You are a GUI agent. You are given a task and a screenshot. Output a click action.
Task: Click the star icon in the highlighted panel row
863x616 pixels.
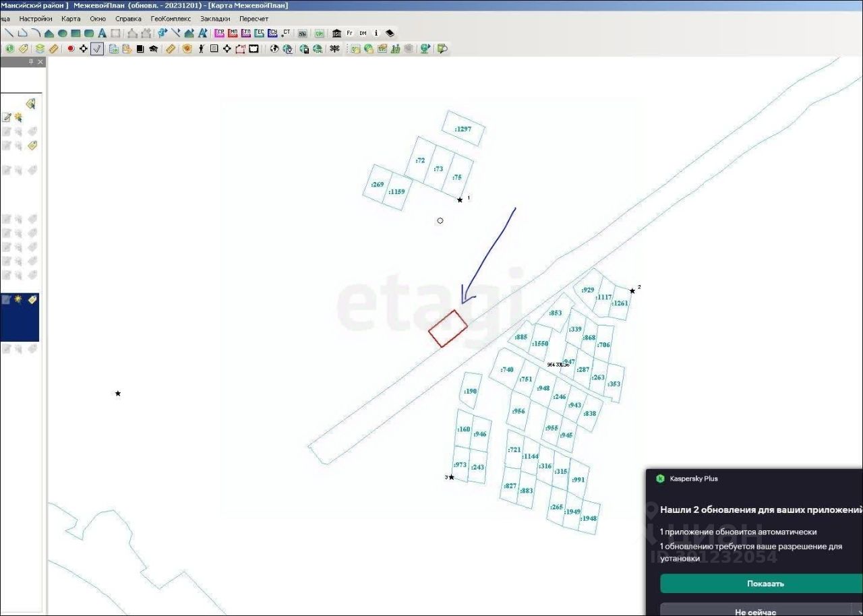coord(18,299)
